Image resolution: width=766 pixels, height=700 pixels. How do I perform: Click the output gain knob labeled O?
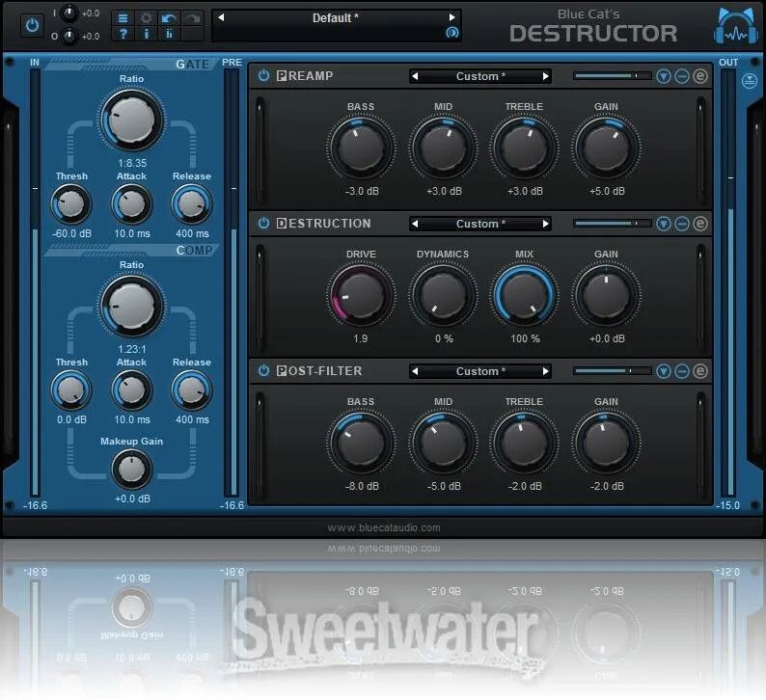pyautogui.click(x=69, y=36)
